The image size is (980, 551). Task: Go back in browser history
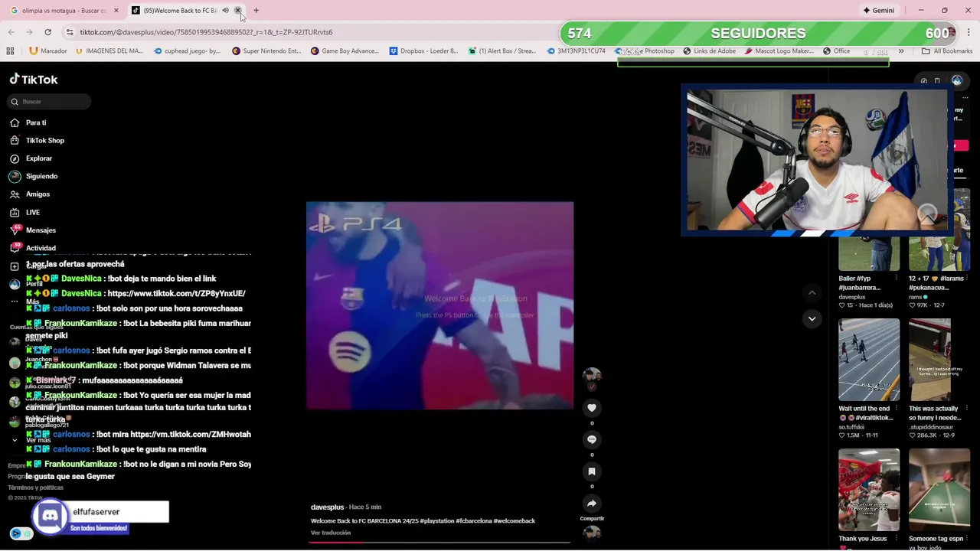coord(11,32)
